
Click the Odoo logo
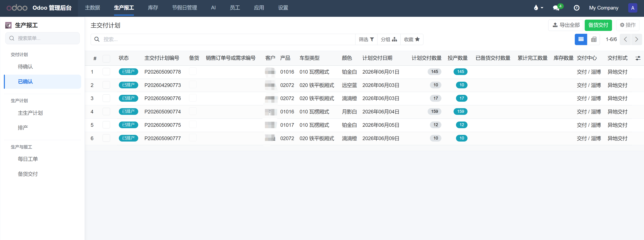tap(17, 8)
